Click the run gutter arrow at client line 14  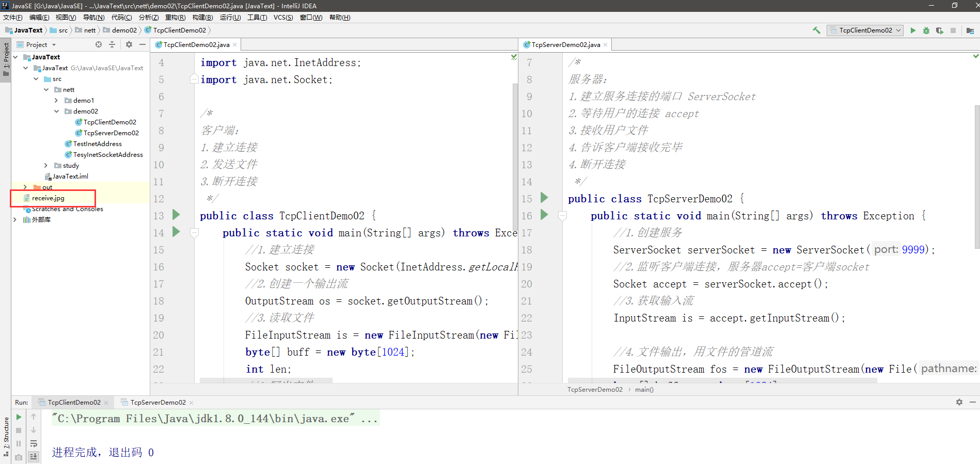click(176, 232)
